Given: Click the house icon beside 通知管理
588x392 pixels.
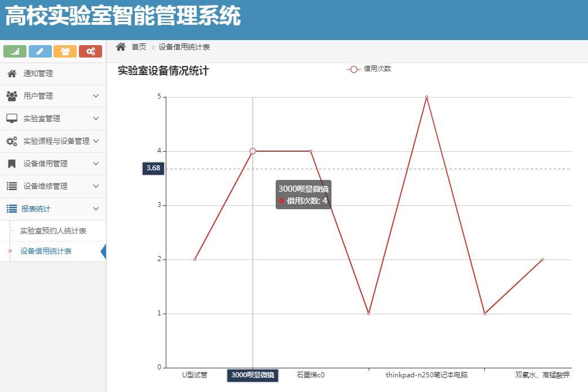Looking at the screenshot, I should tap(12, 73).
